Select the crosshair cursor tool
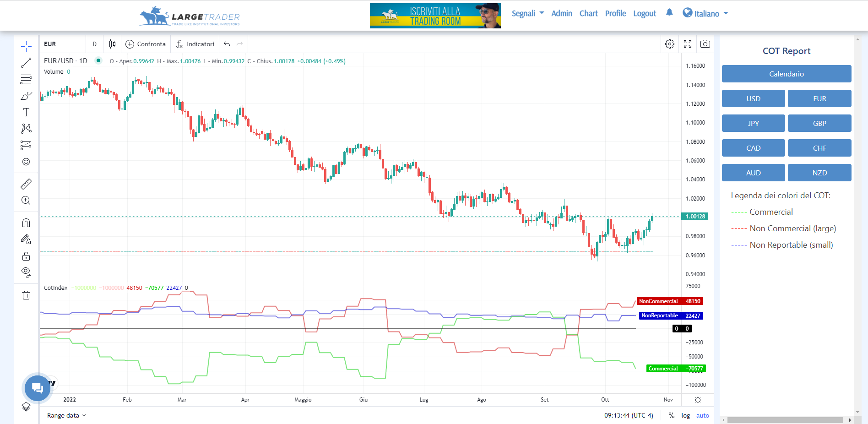The width and height of the screenshot is (868, 424). pyautogui.click(x=26, y=46)
